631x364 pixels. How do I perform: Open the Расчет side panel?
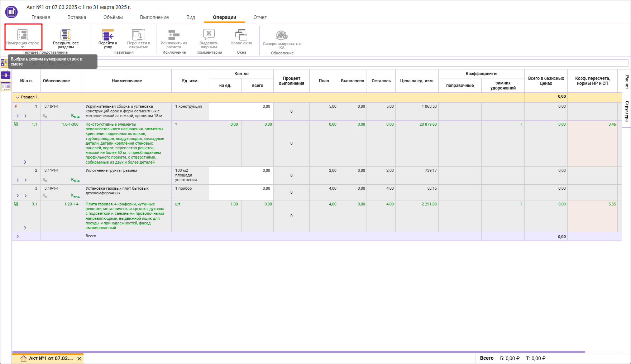coord(627,82)
